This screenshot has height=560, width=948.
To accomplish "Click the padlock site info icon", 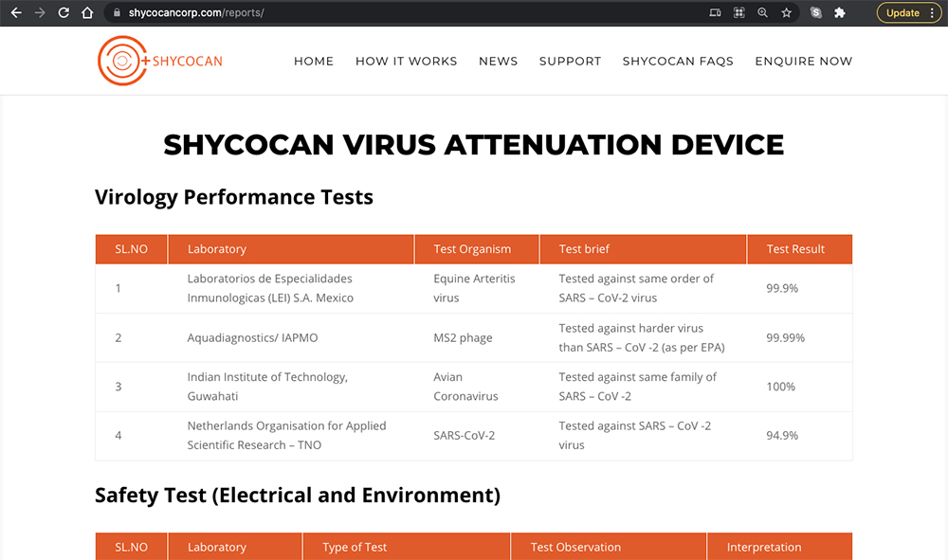I will 117,12.
